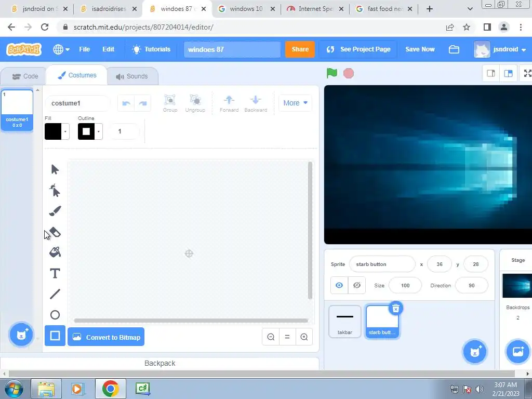Screen dimensions: 532x399
Task: Select the arrow Select tool
Action: point(55,169)
